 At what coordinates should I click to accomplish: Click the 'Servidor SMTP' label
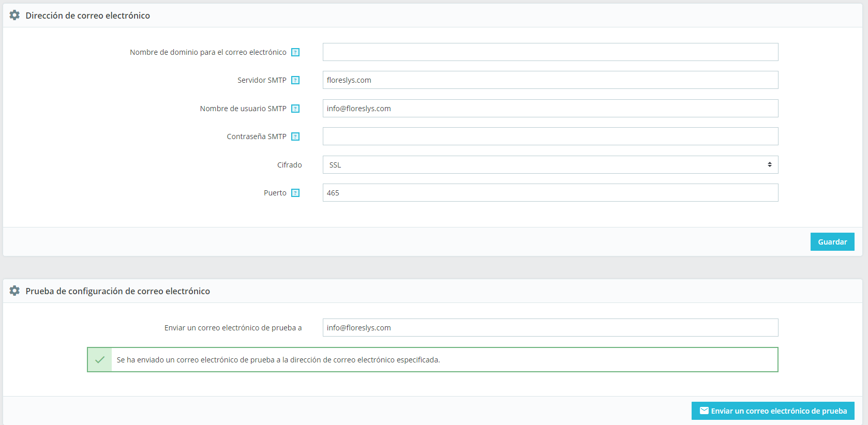[x=262, y=80]
